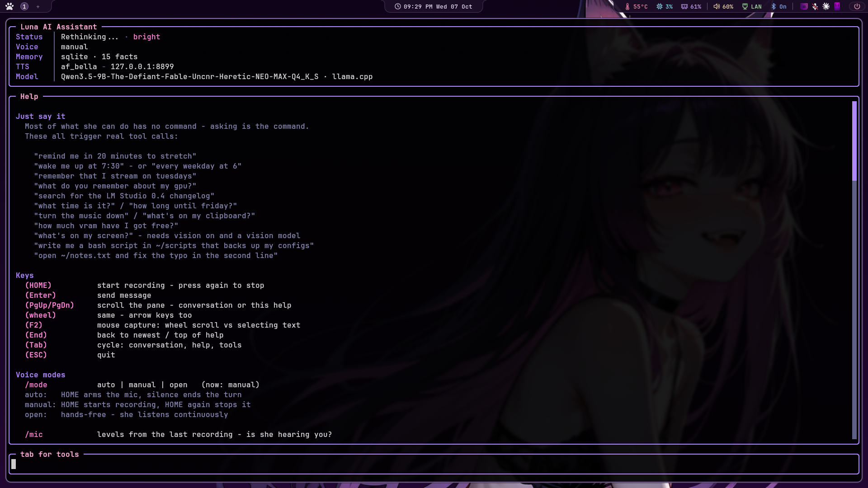
Task: Click the volume 60% speaker indicator
Action: 723,6
